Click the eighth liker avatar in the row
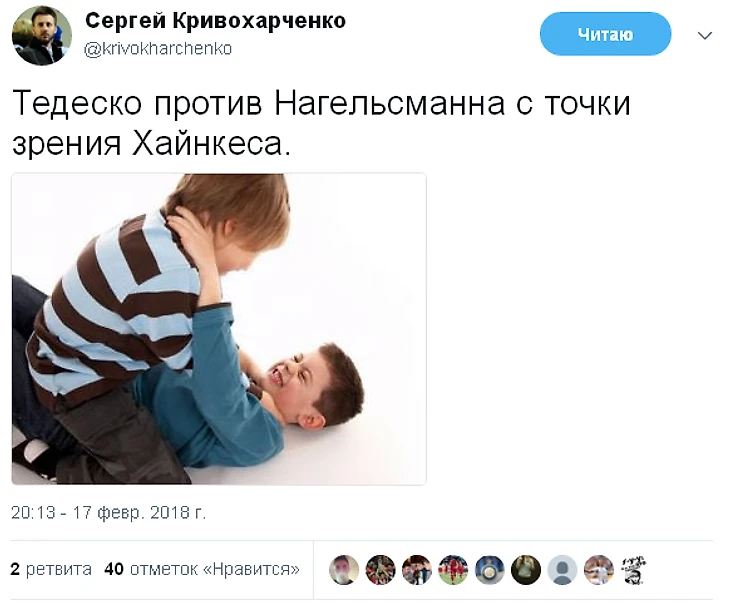 pos(598,570)
